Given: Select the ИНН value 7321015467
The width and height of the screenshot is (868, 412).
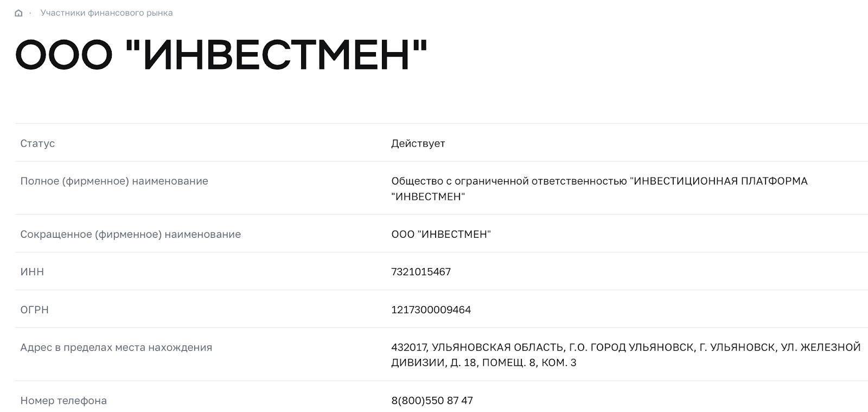Looking at the screenshot, I should tap(421, 272).
